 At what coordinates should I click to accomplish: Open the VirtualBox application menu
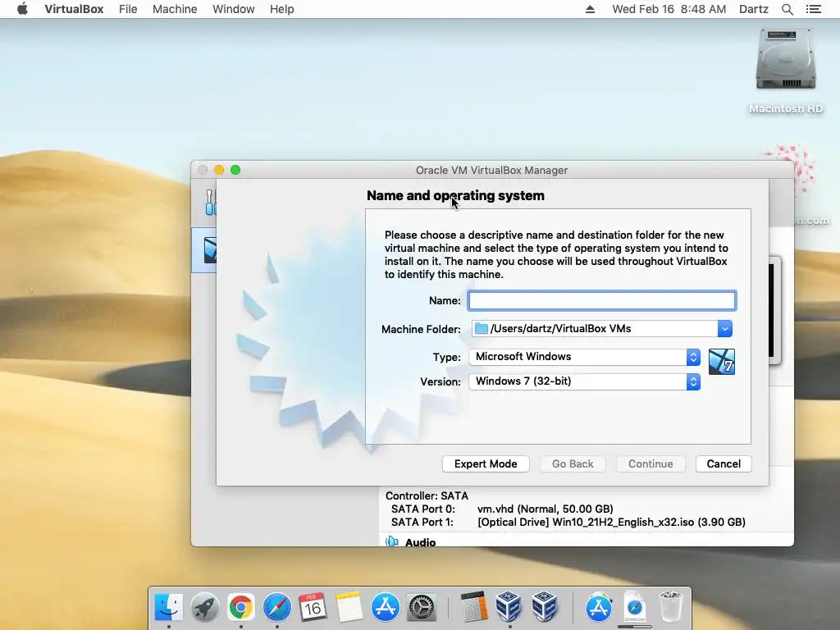(74, 9)
